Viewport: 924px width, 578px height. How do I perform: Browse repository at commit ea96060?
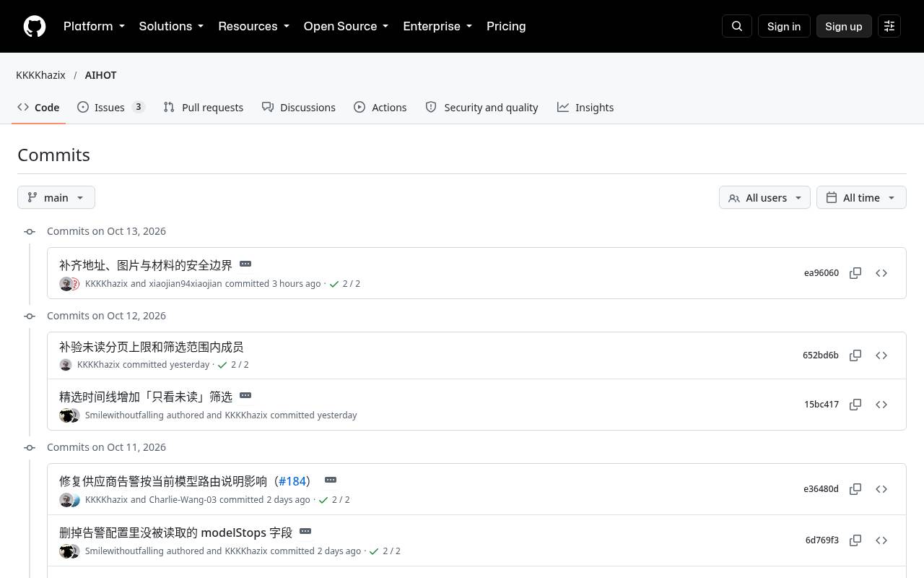[881, 273]
